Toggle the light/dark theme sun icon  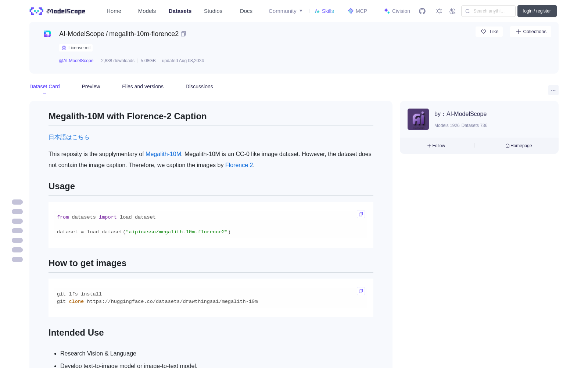click(439, 11)
